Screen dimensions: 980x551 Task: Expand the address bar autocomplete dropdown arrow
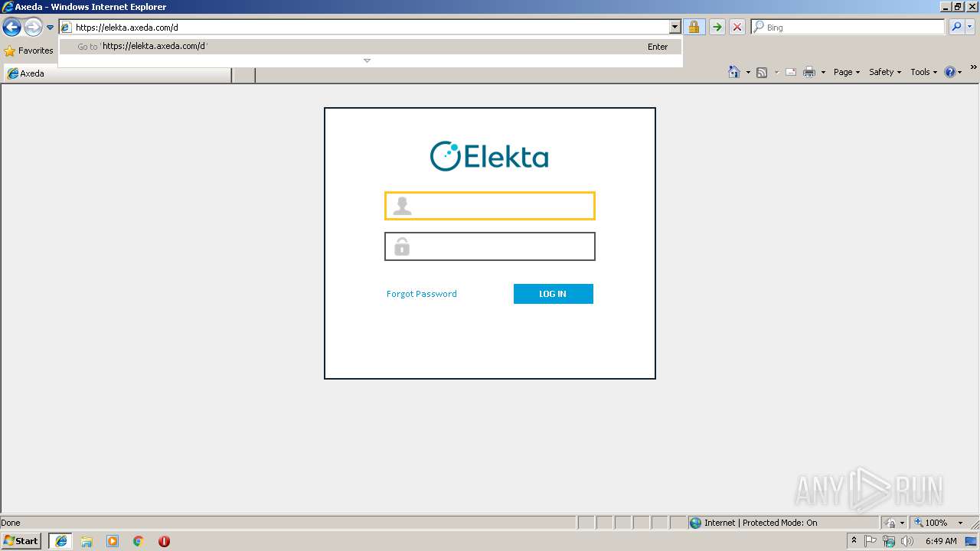(x=675, y=28)
